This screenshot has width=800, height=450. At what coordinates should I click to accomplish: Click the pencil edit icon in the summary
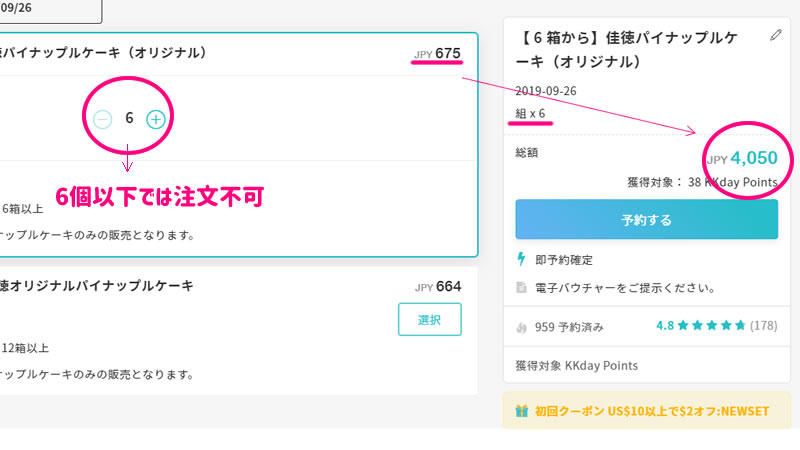(776, 35)
